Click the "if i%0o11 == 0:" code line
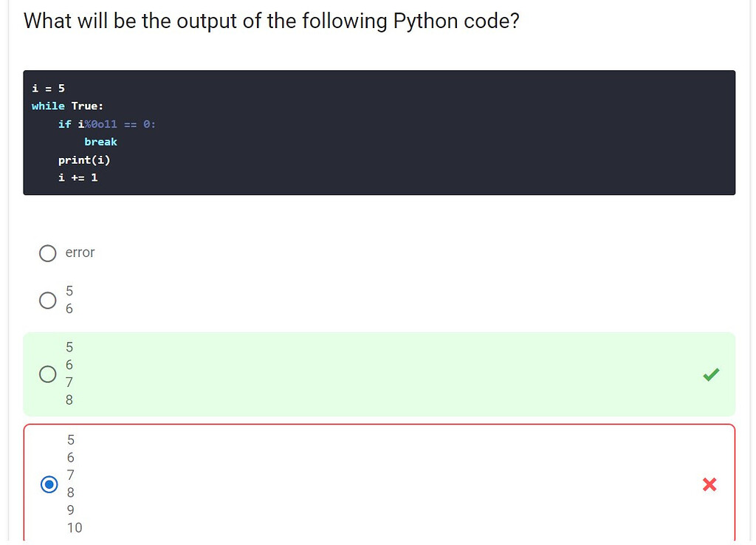Viewport: 756px width, 545px height. 107,124
